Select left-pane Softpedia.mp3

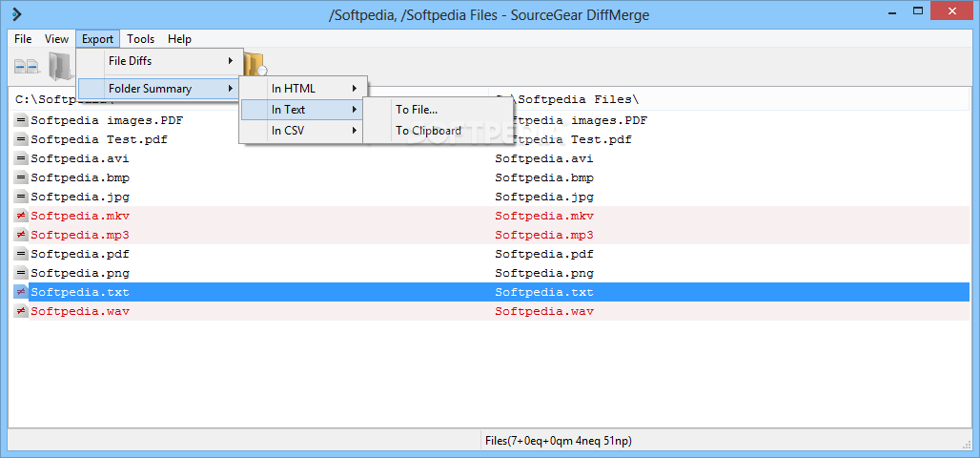(x=80, y=236)
